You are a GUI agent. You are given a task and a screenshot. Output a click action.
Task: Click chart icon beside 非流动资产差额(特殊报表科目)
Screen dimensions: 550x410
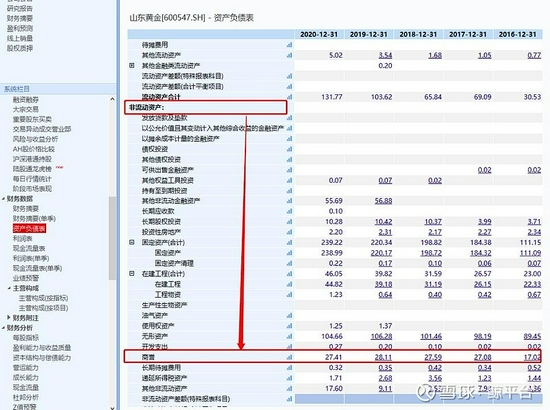289,399
